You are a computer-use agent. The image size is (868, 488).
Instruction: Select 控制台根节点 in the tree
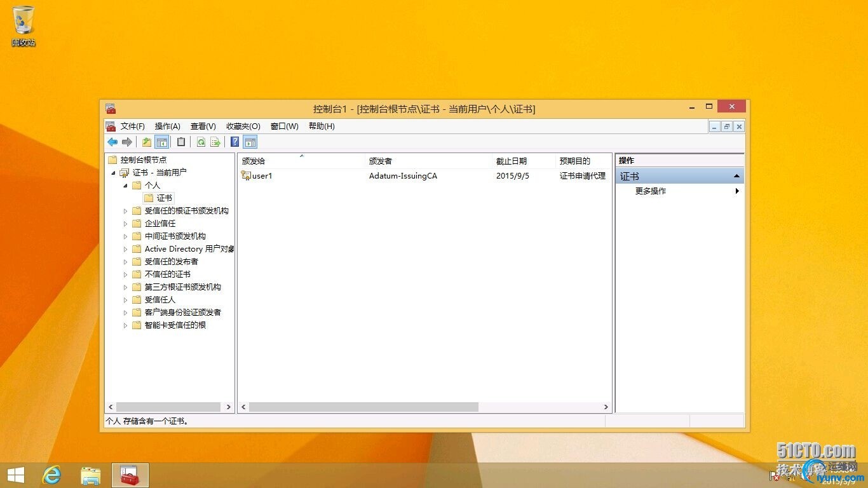pos(144,160)
